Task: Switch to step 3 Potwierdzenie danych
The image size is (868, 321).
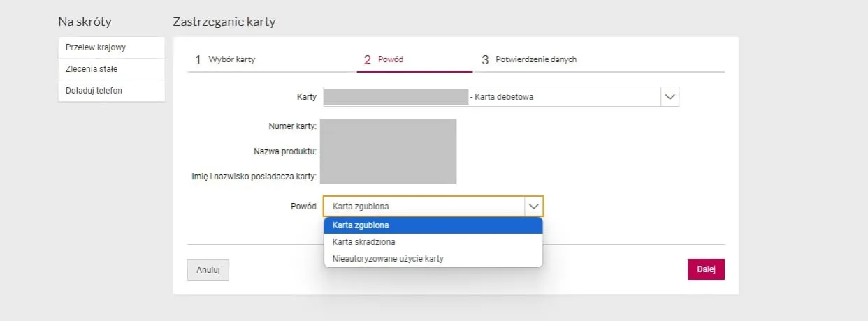Action: tap(529, 59)
